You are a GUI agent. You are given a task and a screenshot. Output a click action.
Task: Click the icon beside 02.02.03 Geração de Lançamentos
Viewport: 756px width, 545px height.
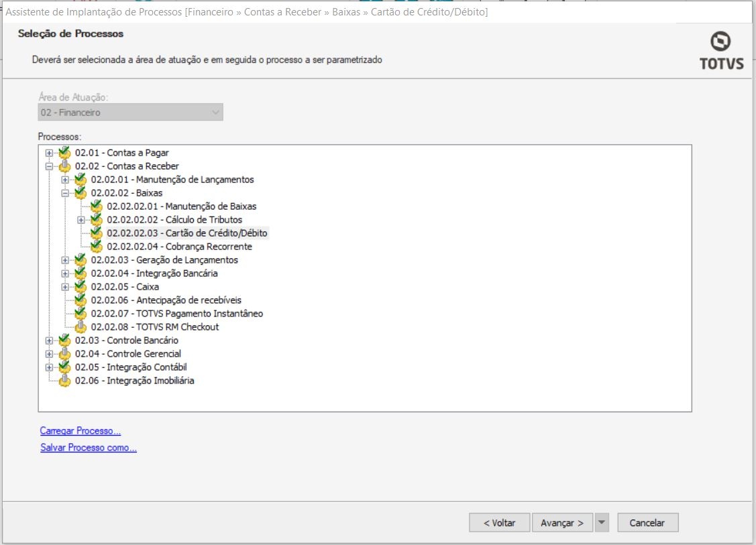80,260
